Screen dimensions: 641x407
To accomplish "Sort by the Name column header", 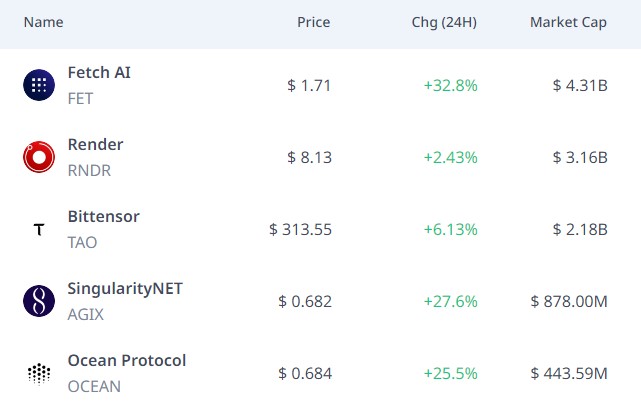I will click(x=43, y=22).
